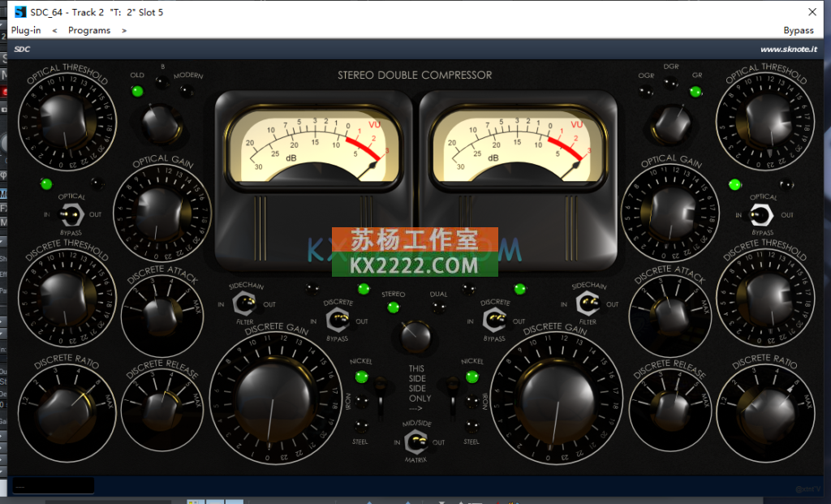Click the SDC logo label
The height and width of the screenshot is (504, 831).
click(x=22, y=50)
